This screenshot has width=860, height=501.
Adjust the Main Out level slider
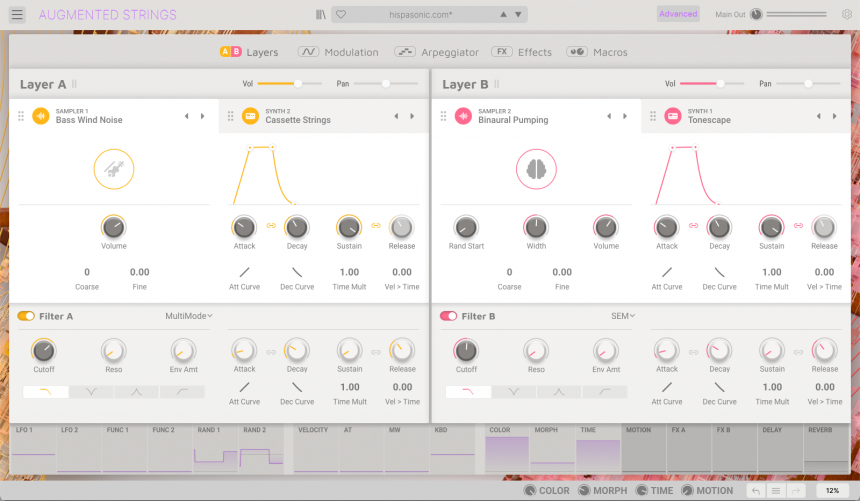796,14
